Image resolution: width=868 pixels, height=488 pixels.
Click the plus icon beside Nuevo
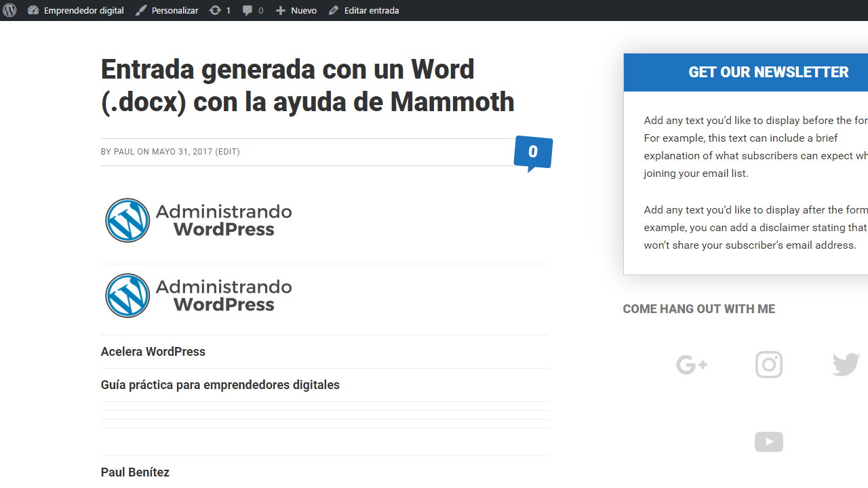coord(281,10)
